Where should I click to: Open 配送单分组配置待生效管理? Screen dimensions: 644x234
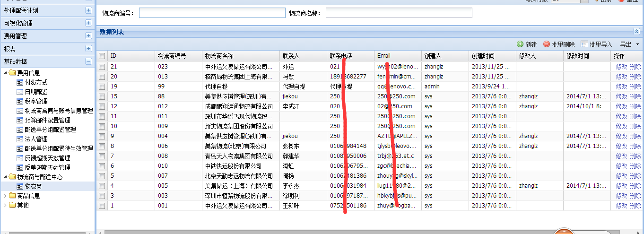click(59, 148)
